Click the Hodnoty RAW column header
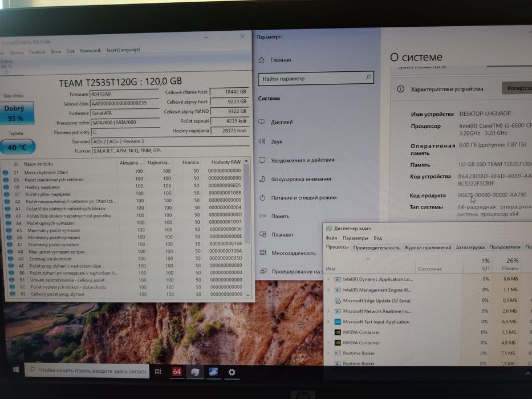Viewport: 532px width, 399px height. (x=225, y=162)
